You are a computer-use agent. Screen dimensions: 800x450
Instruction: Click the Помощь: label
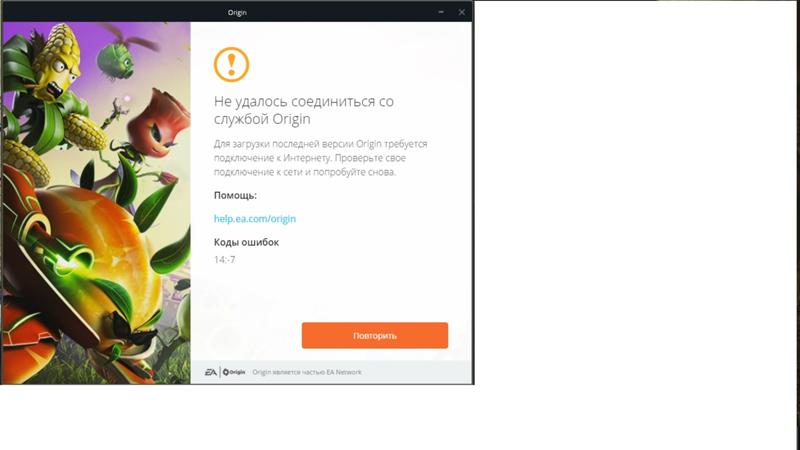coord(235,195)
